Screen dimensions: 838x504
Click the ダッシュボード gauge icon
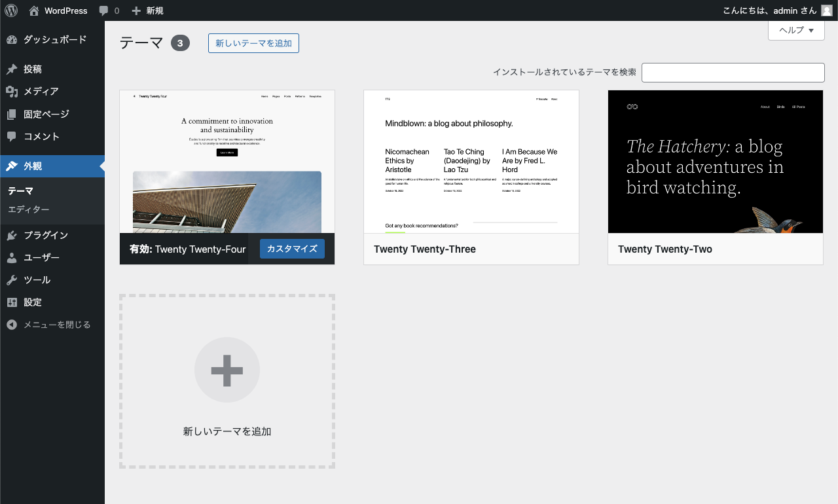pos(12,40)
